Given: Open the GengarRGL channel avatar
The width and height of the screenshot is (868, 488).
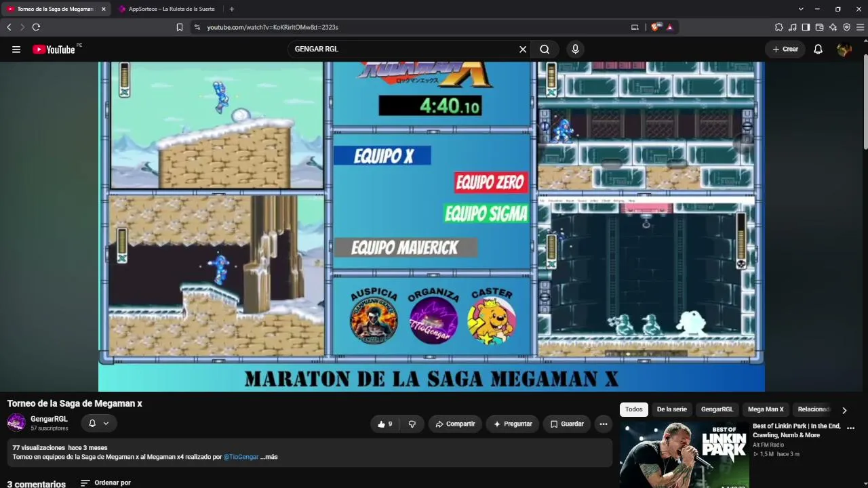Looking at the screenshot, I should (16, 423).
